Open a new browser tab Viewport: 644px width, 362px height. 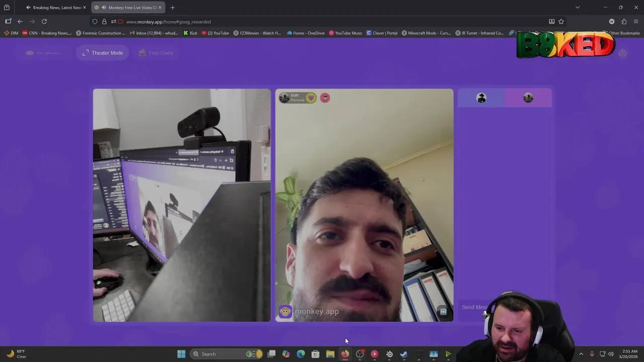point(173,8)
